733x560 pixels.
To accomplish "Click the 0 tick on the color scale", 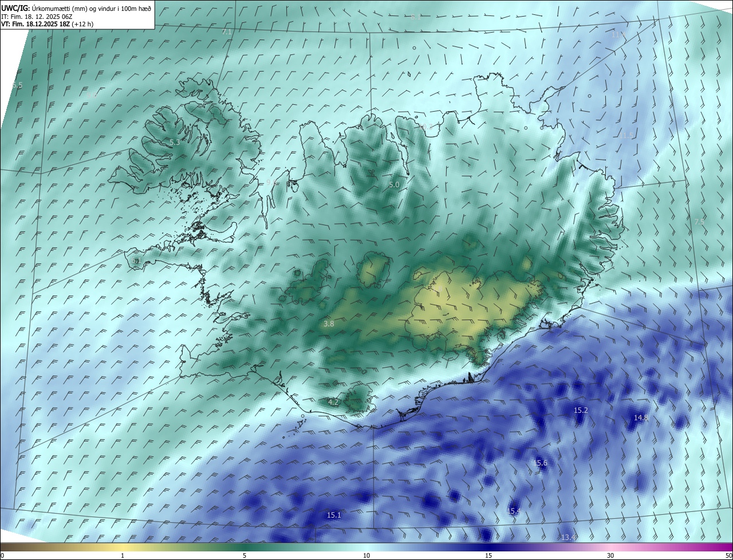I will pyautogui.click(x=2, y=555).
